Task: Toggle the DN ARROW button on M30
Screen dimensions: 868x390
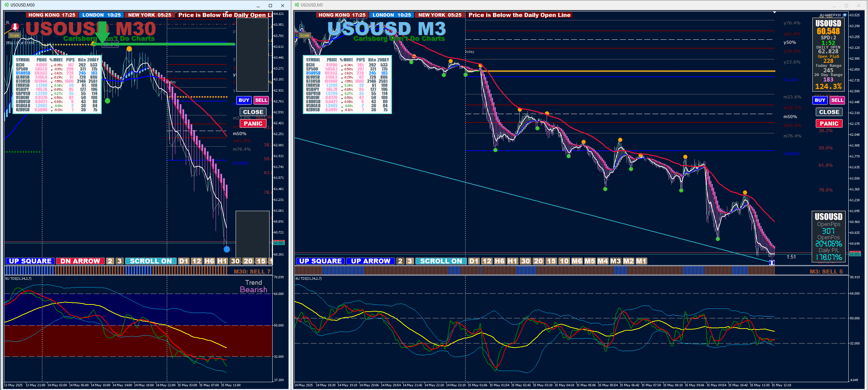Action: point(80,261)
